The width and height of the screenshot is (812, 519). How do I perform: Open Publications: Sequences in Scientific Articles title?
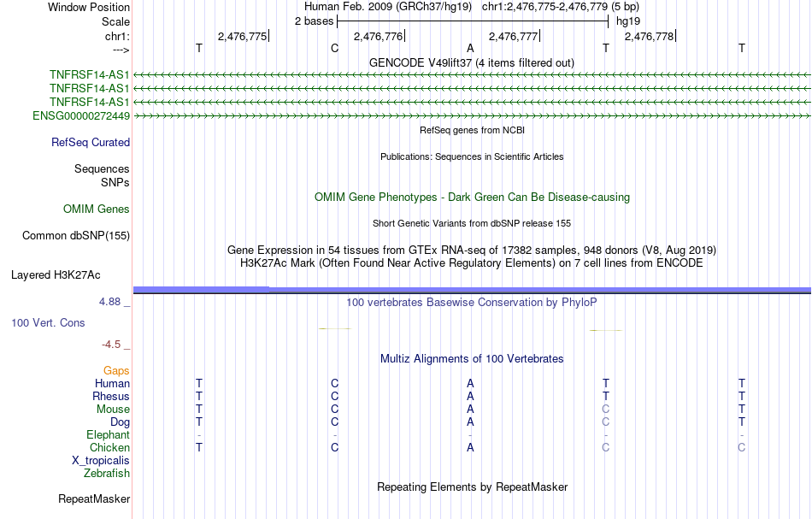coord(472,156)
